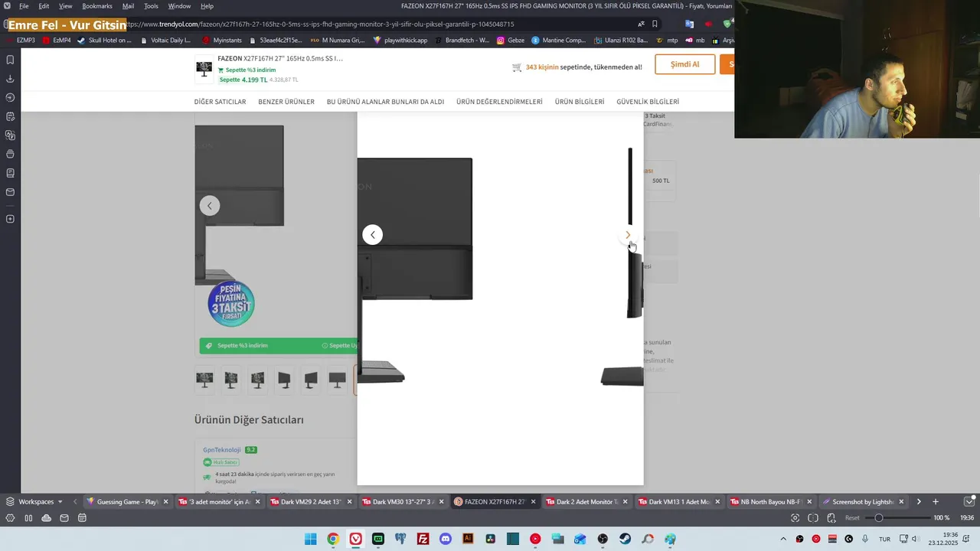Image resolution: width=980 pixels, height=551 pixels.
Task: Open the new tab with the plus button
Action: (935, 502)
